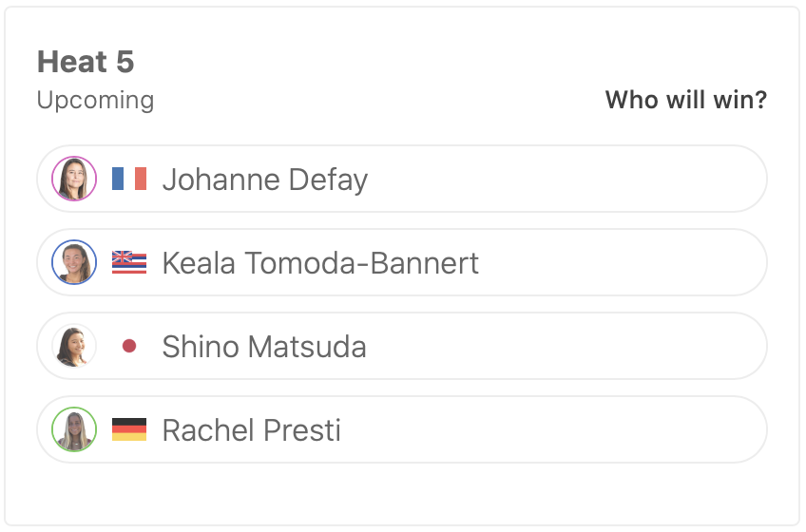
Task: Click the Rachel Presti name text
Action: pyautogui.click(x=252, y=430)
